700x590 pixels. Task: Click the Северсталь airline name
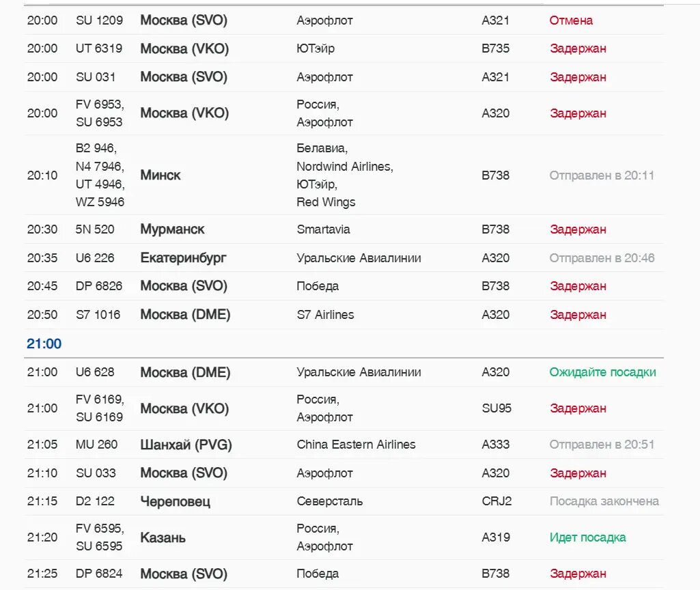coord(329,501)
